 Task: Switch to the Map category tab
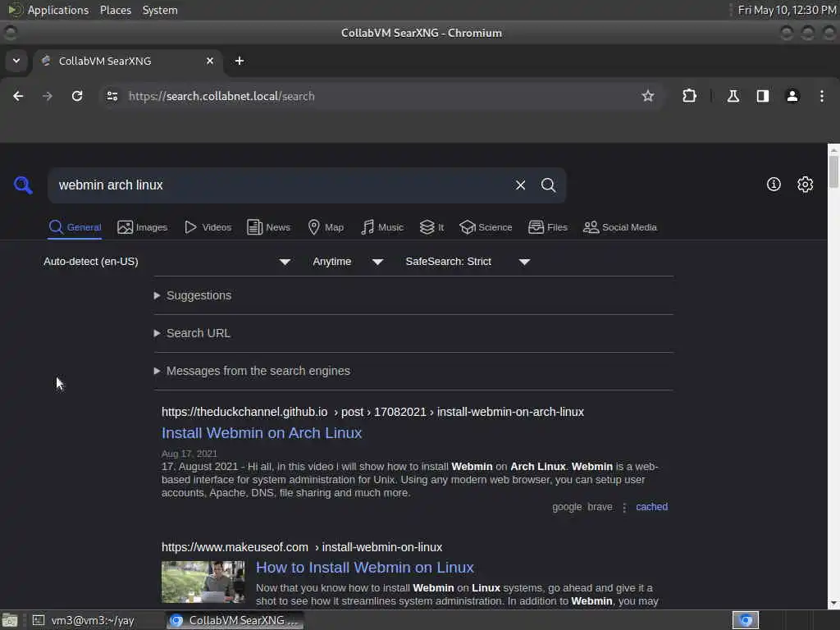pos(326,227)
